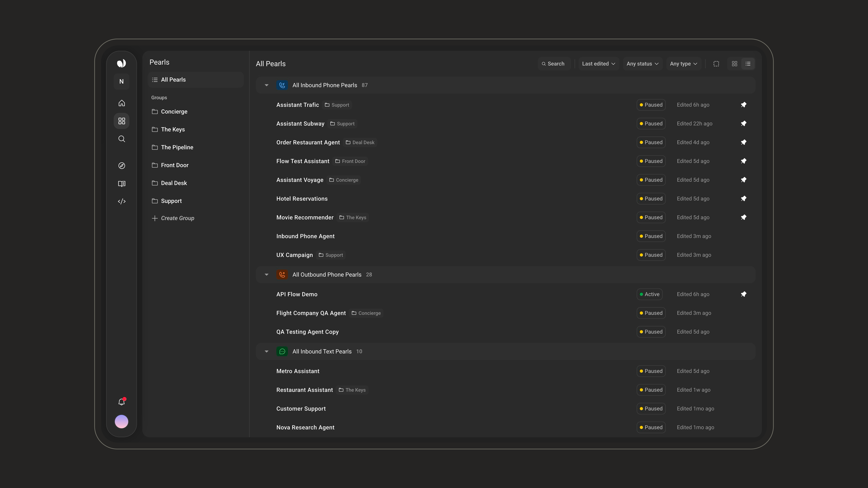This screenshot has width=868, height=488.
Task: Open the Any status filter dropdown
Action: click(x=642, y=64)
